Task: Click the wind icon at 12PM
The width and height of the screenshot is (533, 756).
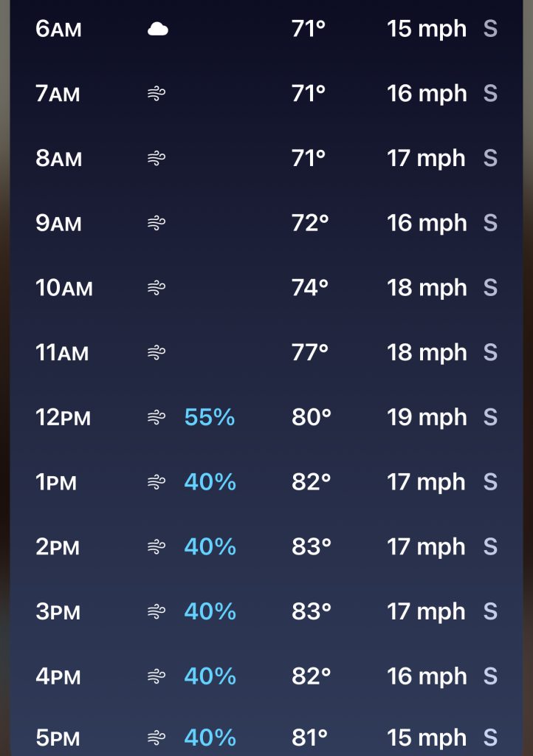Action: [x=157, y=418]
